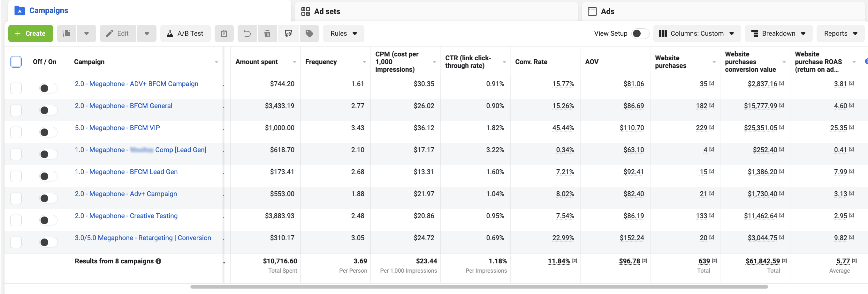The width and height of the screenshot is (868, 294).
Task: Click the horizontal scrollbar below the table
Action: [478, 287]
